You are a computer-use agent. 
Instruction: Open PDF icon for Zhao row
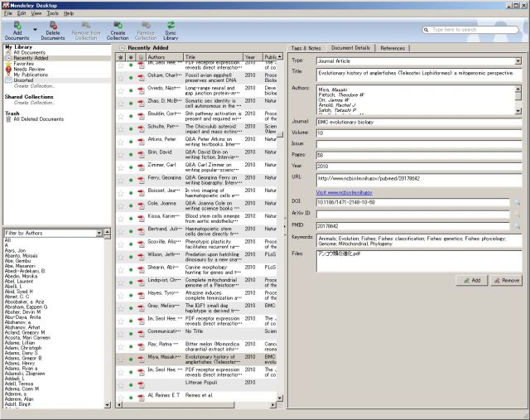point(141,104)
